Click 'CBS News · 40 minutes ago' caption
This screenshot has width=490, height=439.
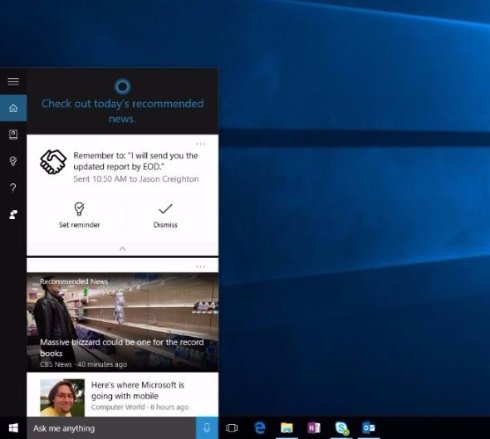tap(83, 364)
